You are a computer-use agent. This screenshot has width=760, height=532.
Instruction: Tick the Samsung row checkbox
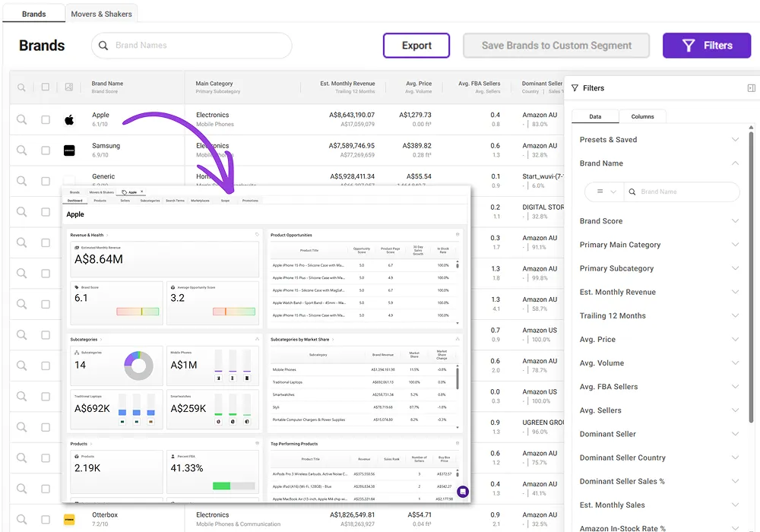point(46,150)
